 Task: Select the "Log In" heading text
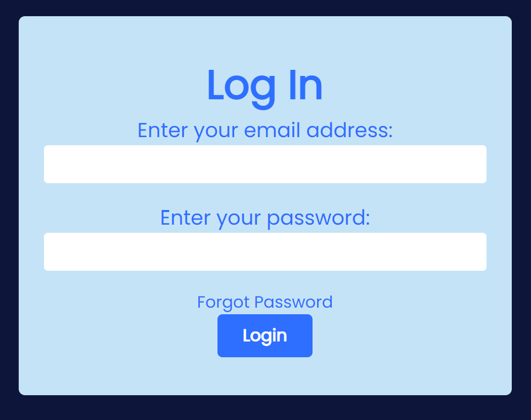[265, 87]
